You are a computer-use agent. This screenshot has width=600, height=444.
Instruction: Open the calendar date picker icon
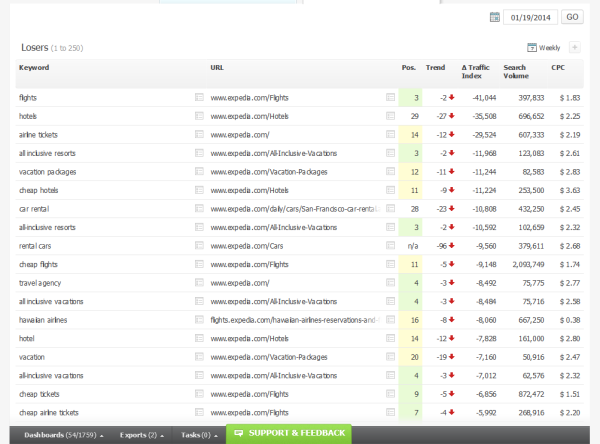tap(495, 17)
